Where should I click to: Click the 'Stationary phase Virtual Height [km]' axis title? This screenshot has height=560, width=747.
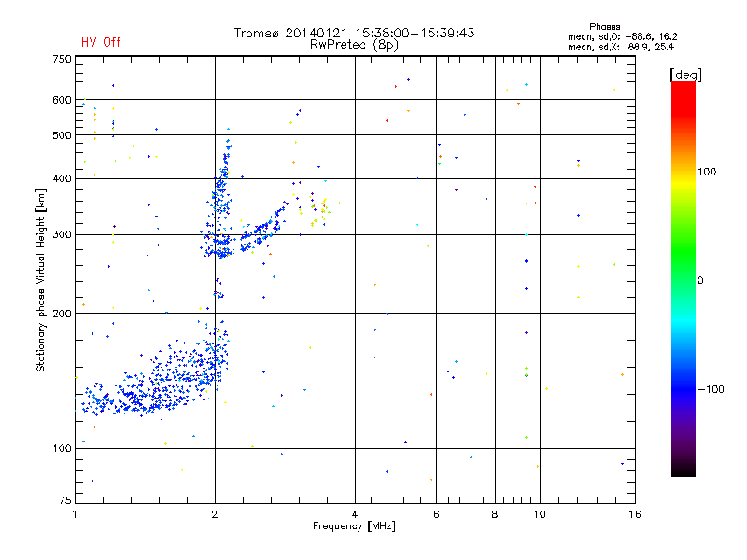(x=41, y=280)
